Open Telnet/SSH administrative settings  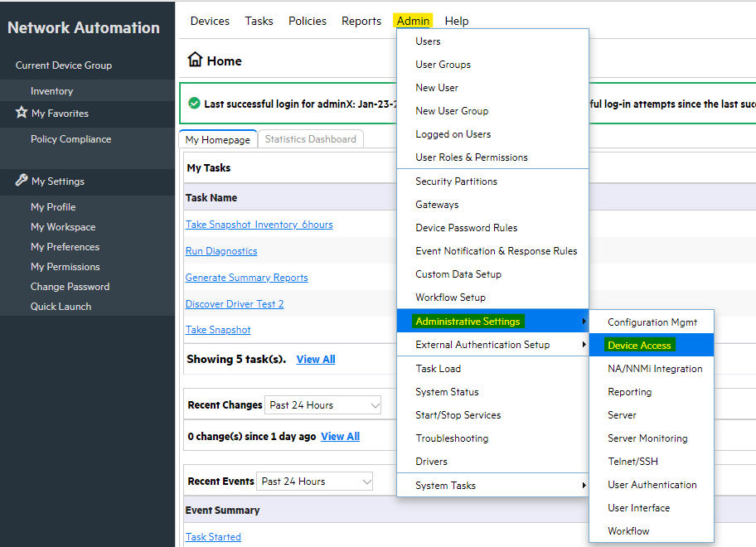point(633,461)
